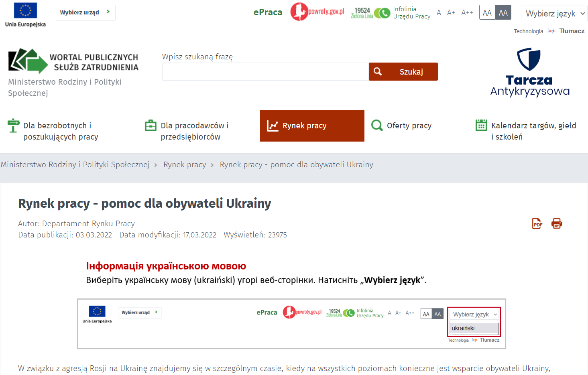
Task: Select A++ to enlarge the font size
Action: pyautogui.click(x=467, y=12)
